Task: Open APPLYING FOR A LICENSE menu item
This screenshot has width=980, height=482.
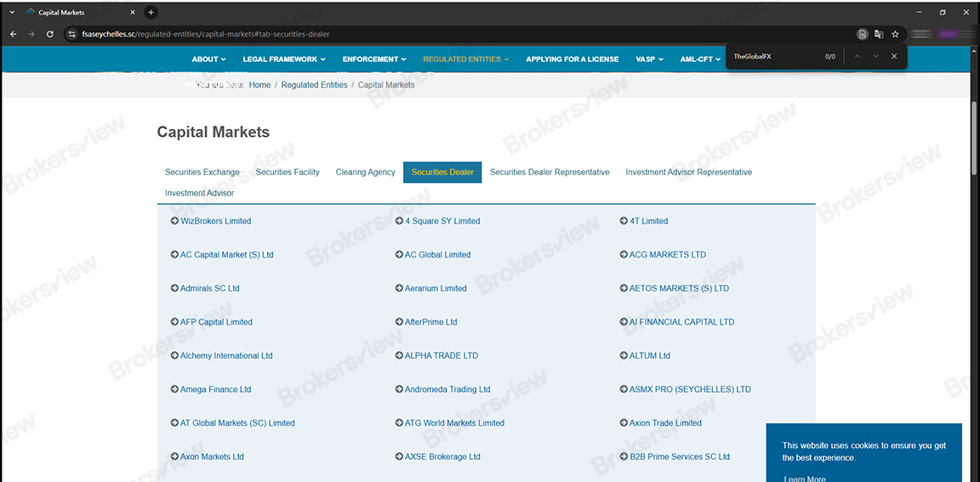Action: [573, 60]
